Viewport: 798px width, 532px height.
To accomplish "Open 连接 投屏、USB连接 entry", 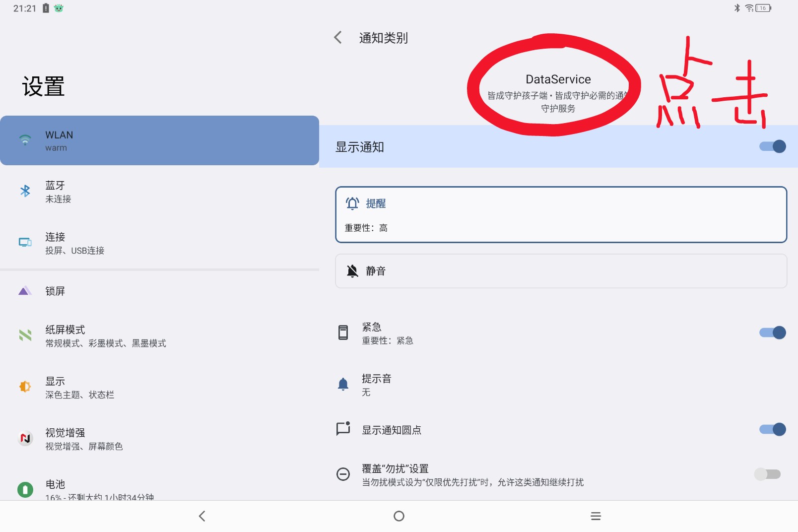I will [159, 243].
